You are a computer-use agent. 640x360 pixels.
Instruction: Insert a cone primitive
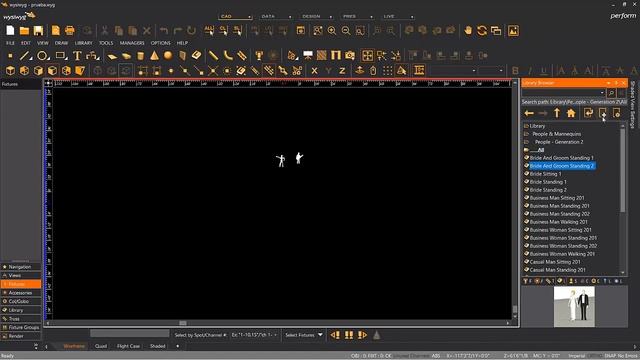[154, 56]
